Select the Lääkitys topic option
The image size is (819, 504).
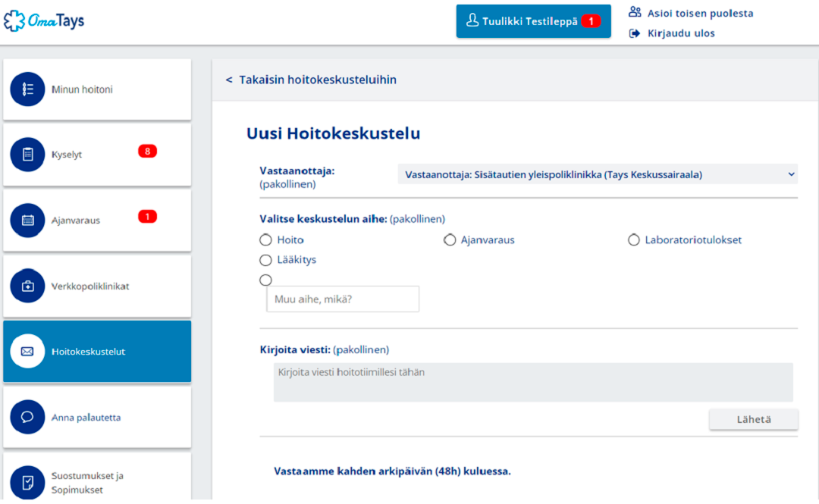(265, 260)
